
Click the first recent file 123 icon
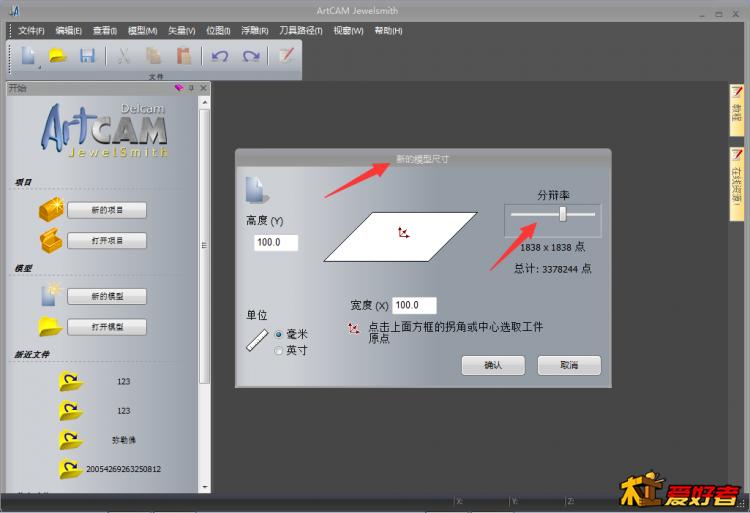[x=71, y=381]
